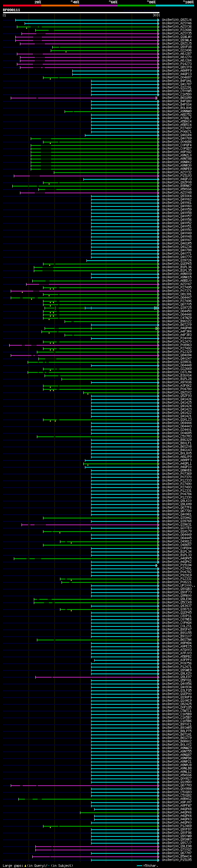Select the label UniRef100_A9RAS2

177,799
